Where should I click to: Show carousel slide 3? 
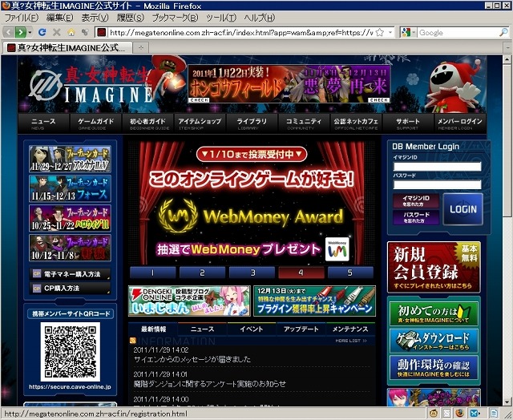(252, 273)
